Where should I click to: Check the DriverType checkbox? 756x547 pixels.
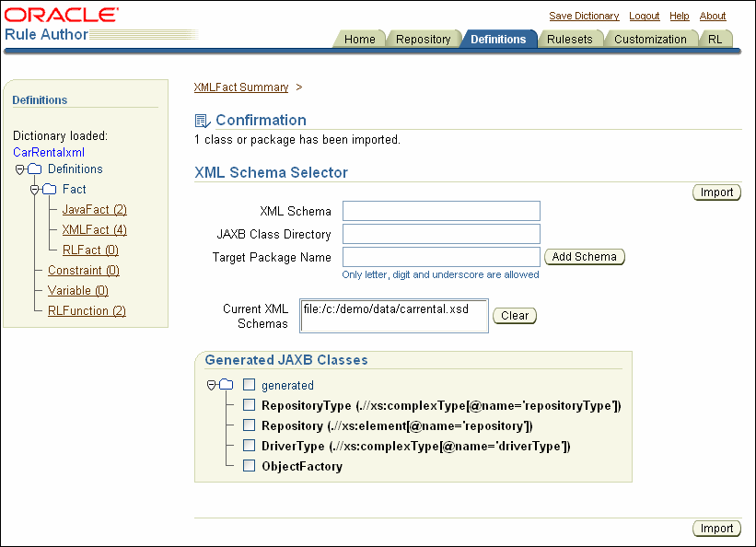coord(249,447)
